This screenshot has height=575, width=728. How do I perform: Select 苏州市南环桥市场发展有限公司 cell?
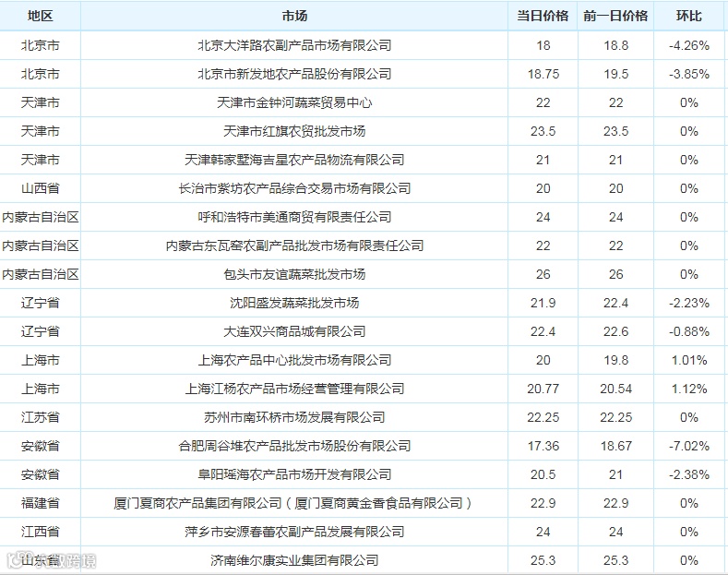pyautogui.click(x=294, y=417)
